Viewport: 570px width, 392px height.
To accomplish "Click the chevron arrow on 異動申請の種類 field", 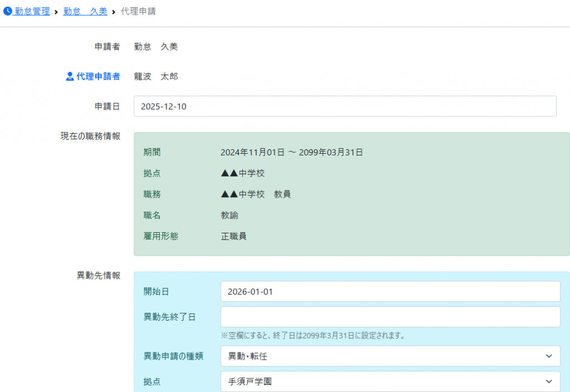I will (x=549, y=356).
